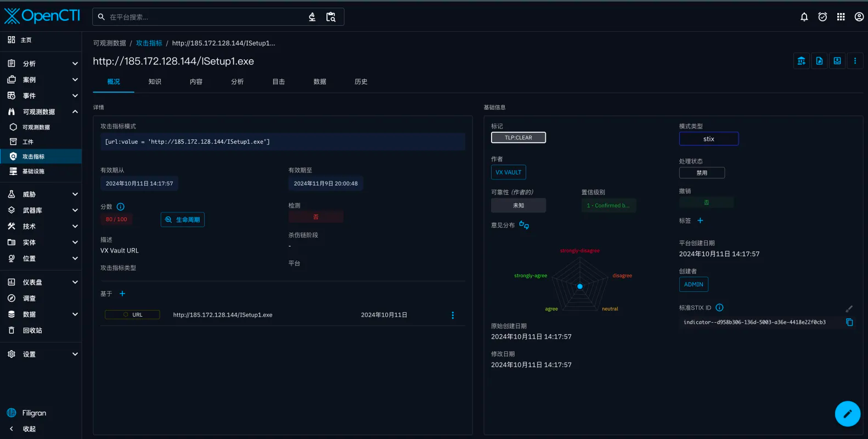868x439 pixels.
Task: Add a label with the plus icon
Action: [x=700, y=221]
